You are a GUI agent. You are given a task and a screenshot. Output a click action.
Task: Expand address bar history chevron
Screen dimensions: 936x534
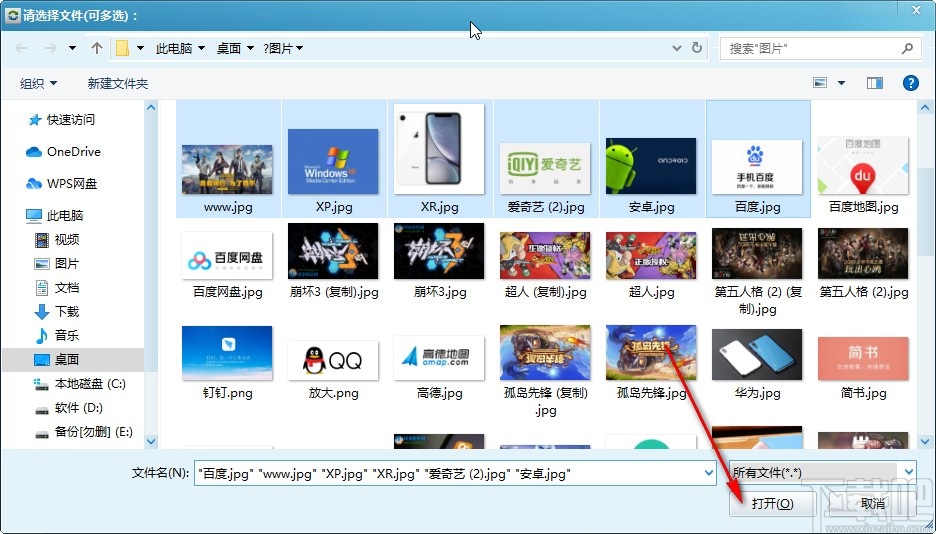coord(677,48)
